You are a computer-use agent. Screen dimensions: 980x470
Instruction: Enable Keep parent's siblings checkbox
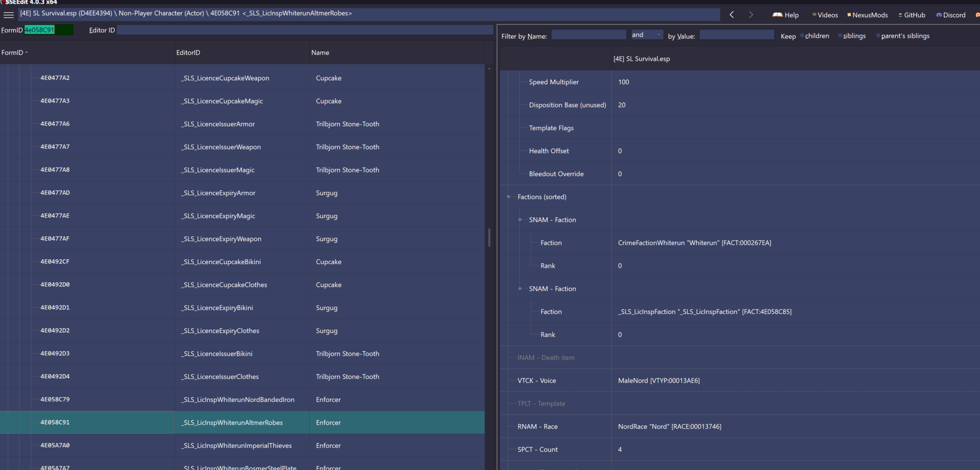click(x=878, y=36)
